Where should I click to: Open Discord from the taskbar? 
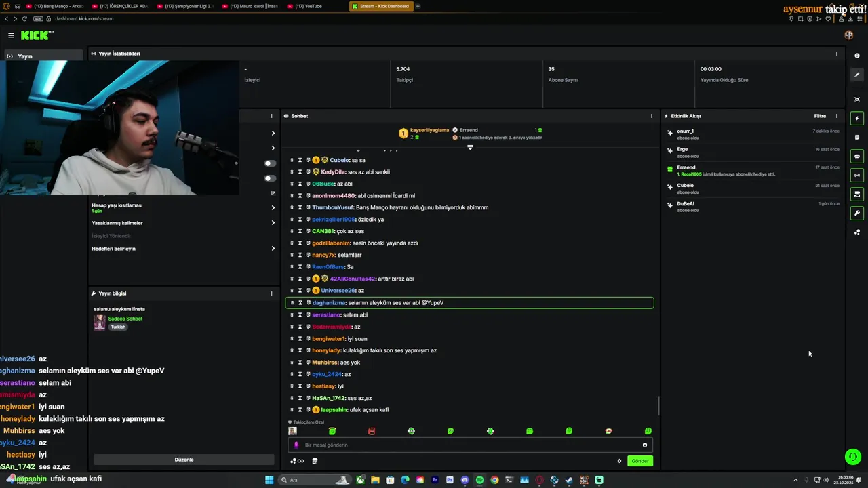(465, 480)
